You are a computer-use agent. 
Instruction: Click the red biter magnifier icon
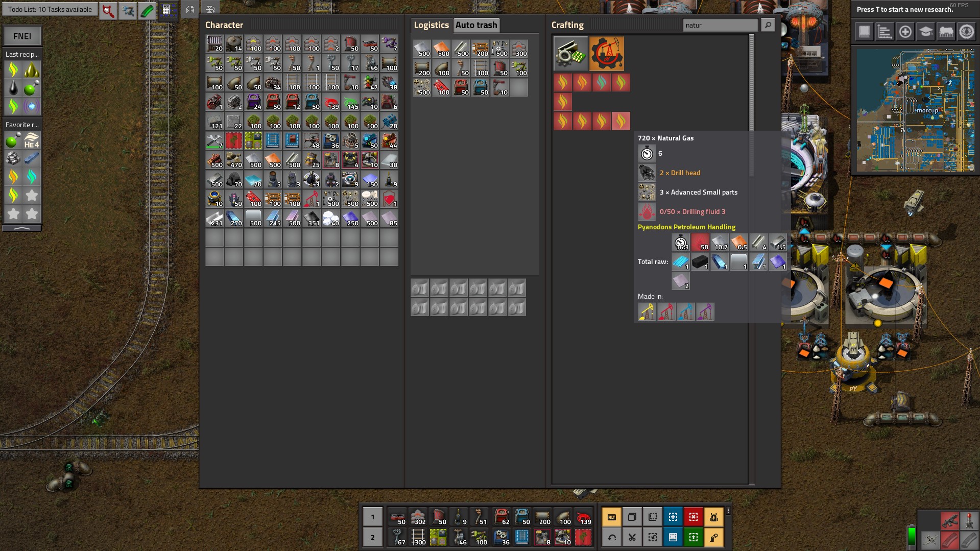tap(108, 10)
